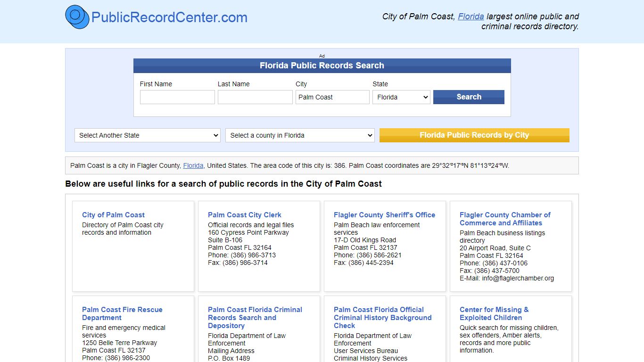Select Fire Rescue address 1250 Belle Terre Parkway
The height and width of the screenshot is (362, 644).
[x=119, y=343]
